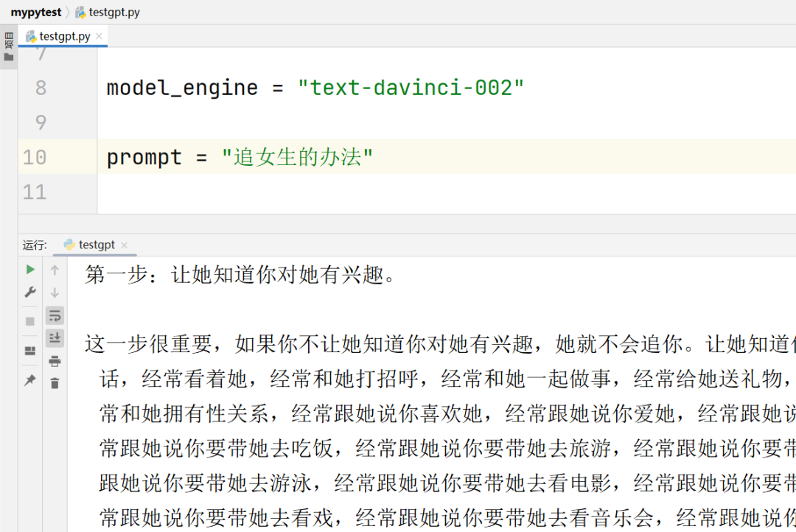Click the up arrow in console toolbar

(x=55, y=270)
